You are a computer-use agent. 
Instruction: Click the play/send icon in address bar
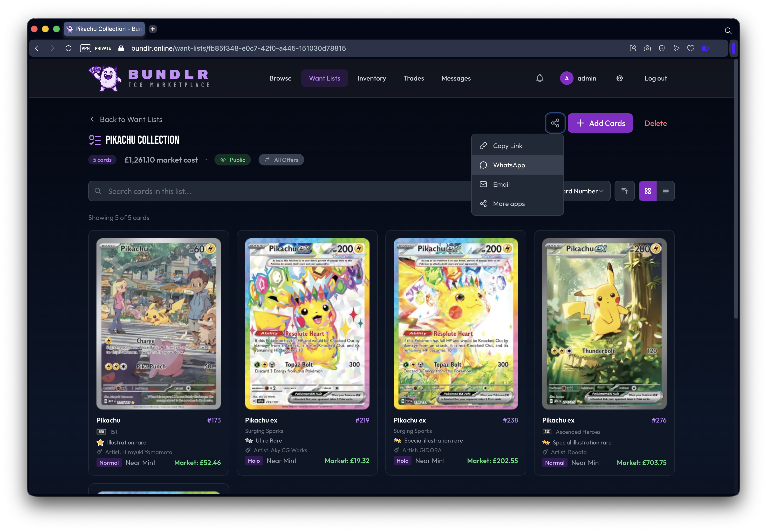[x=676, y=48]
